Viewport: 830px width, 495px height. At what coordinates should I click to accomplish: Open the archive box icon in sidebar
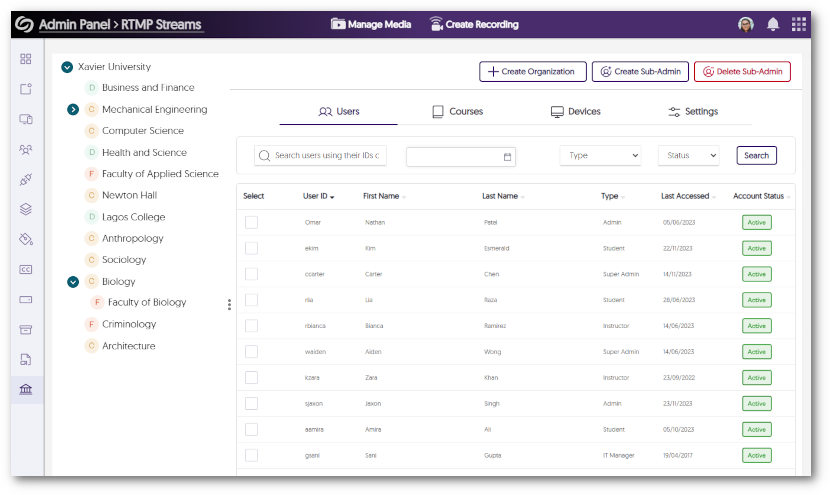[x=25, y=330]
